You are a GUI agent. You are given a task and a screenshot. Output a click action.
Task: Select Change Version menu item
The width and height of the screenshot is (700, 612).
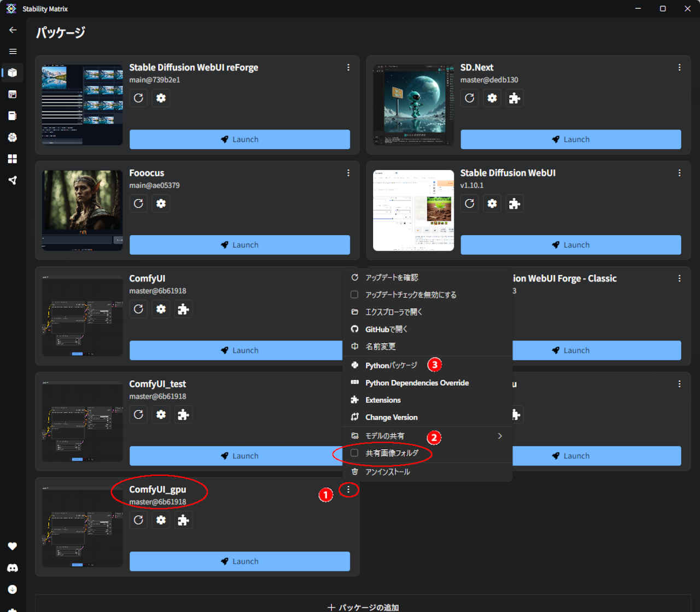click(x=427, y=417)
